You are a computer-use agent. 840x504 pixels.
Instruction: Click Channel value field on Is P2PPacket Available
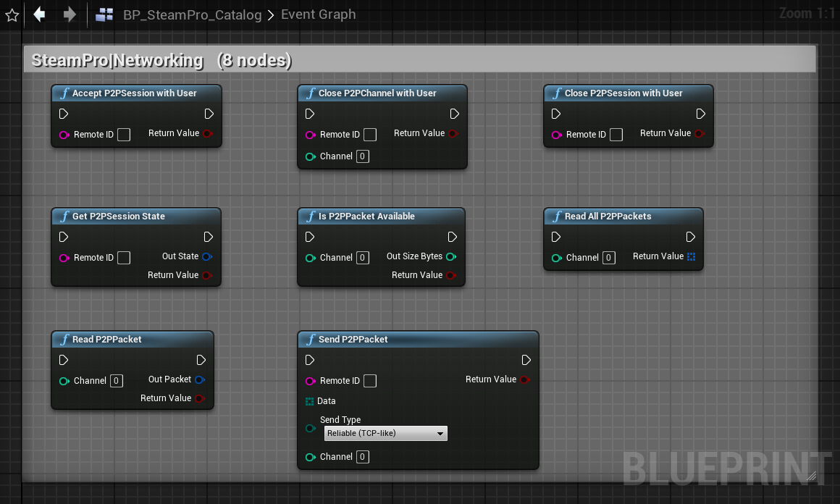point(363,258)
